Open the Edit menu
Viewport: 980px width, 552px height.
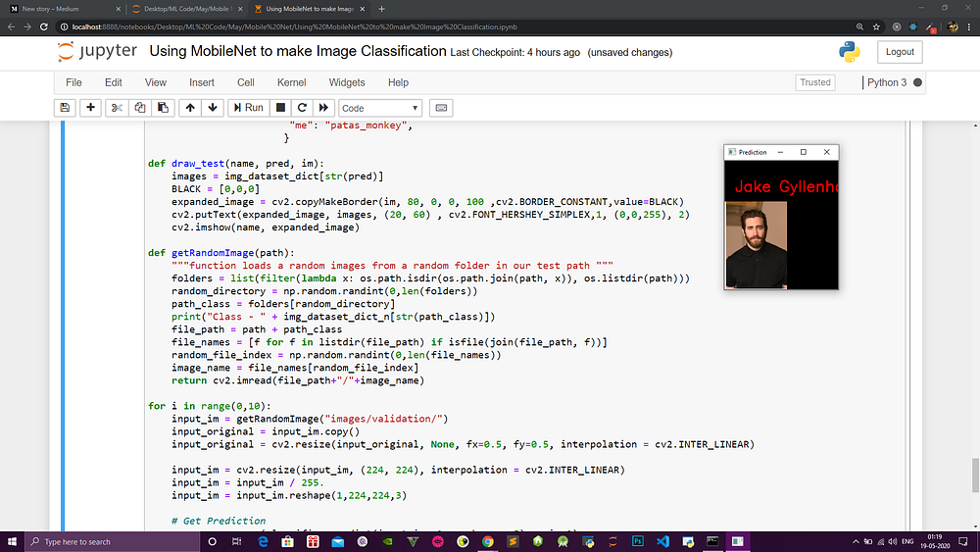pyautogui.click(x=113, y=82)
